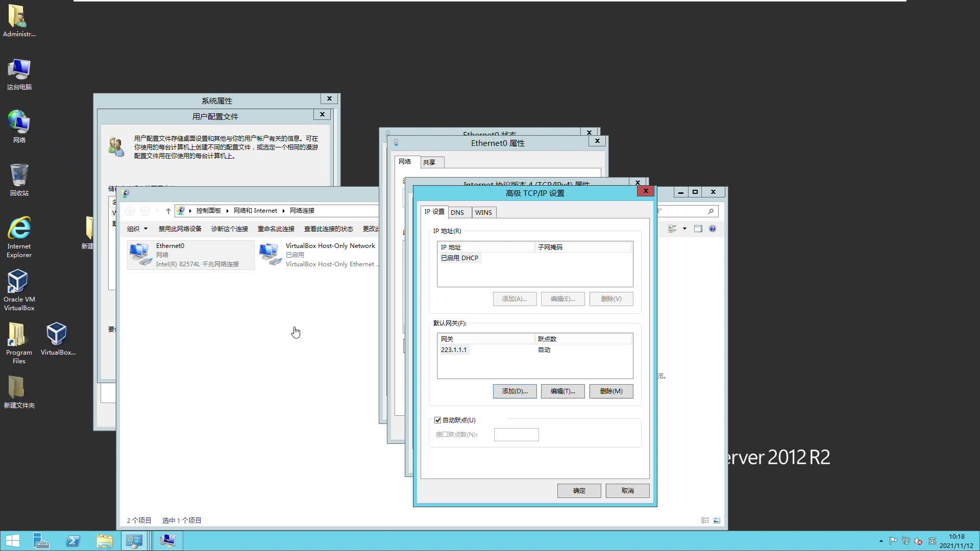Toggle the 自动跃点 checkbox

[437, 420]
